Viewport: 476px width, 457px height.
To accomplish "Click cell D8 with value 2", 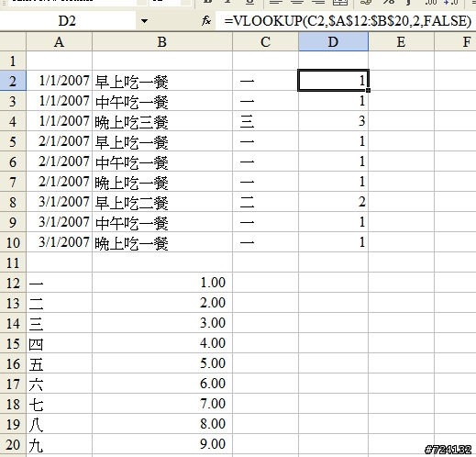I will coord(333,202).
